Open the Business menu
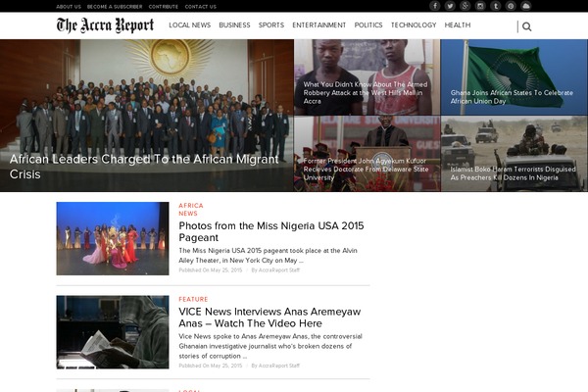588x392 pixels. tap(234, 25)
